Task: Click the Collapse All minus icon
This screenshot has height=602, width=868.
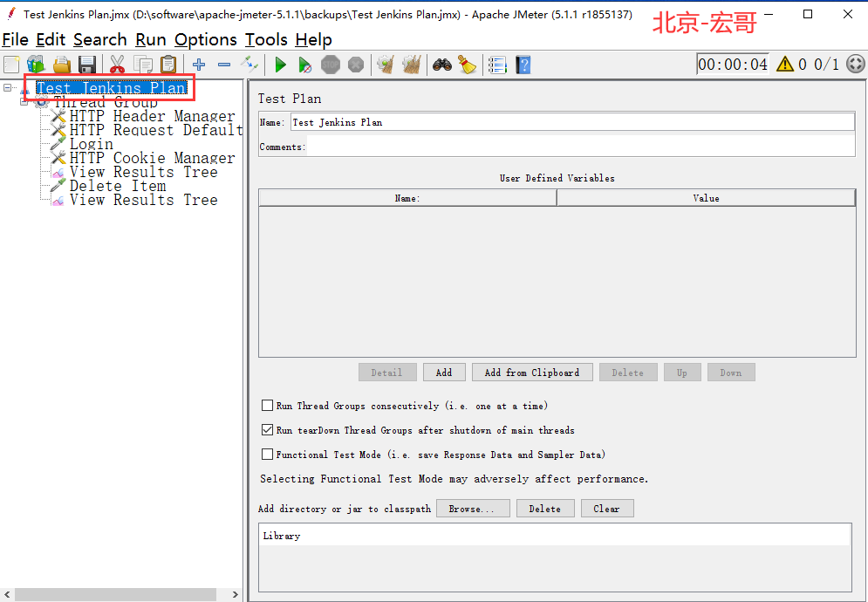Action: pyautogui.click(x=224, y=65)
